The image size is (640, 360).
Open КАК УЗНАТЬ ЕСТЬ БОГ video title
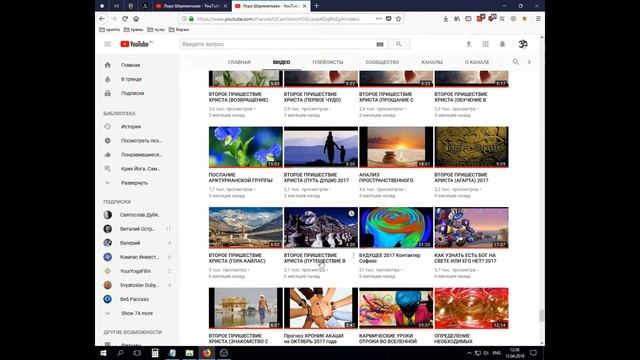tap(465, 258)
